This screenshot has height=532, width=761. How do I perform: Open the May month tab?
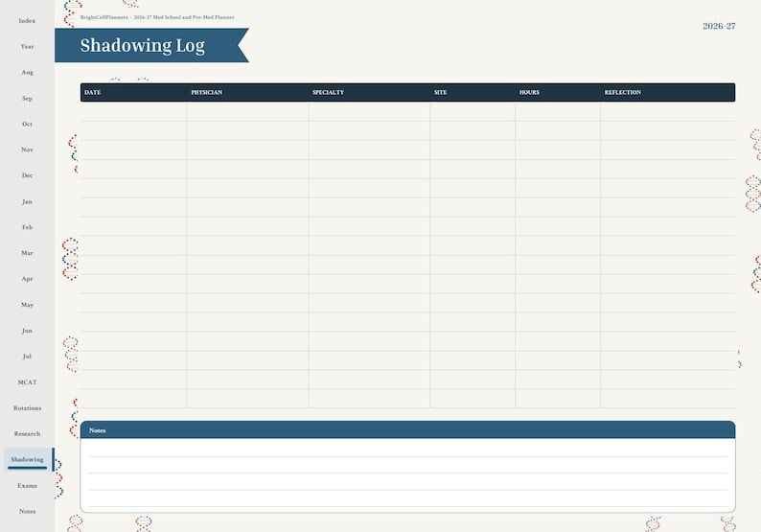[x=27, y=306]
